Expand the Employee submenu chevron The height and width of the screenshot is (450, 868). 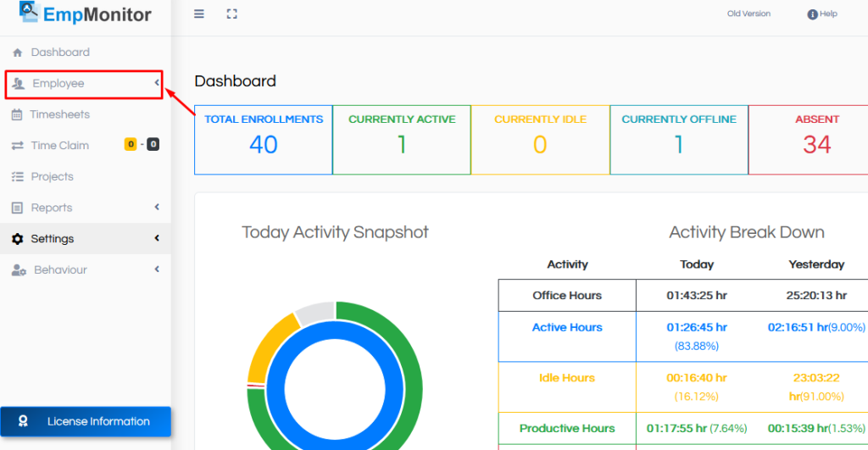tap(157, 83)
